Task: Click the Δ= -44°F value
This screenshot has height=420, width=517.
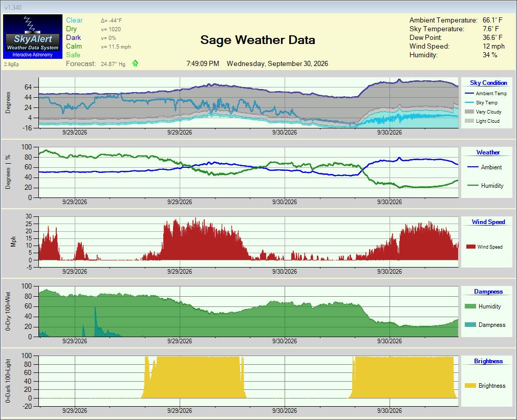Action: [x=111, y=20]
